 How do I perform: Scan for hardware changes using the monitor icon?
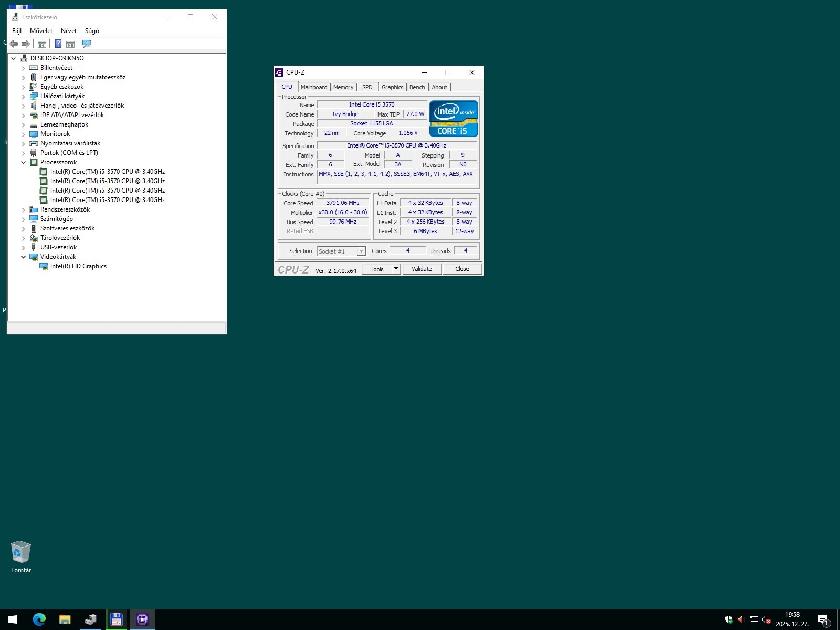pyautogui.click(x=87, y=44)
